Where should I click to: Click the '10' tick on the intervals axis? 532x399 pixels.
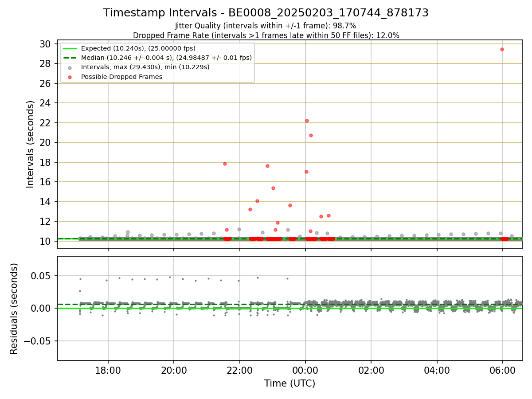coord(45,241)
